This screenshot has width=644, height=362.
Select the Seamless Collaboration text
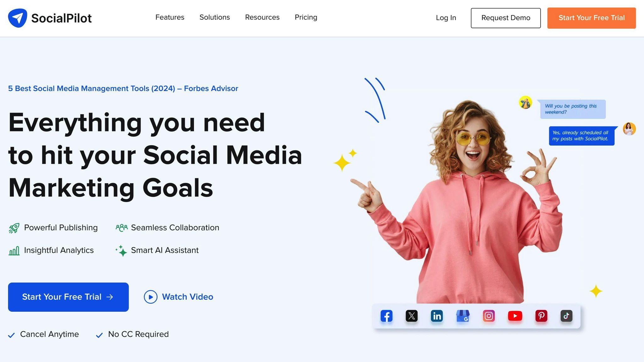coord(175,228)
